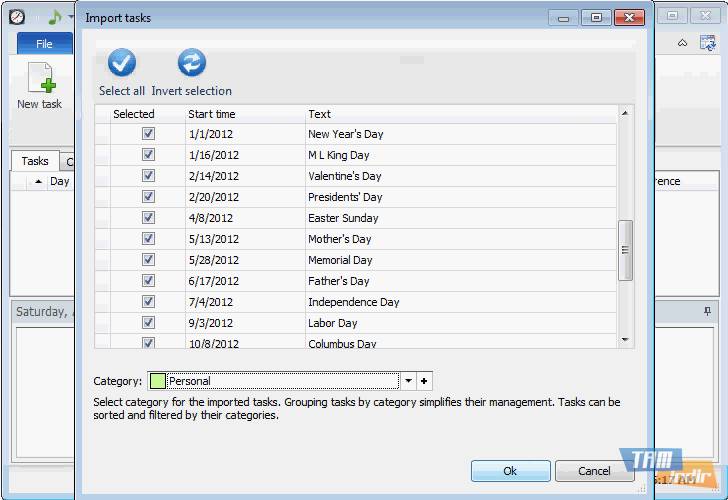This screenshot has height=500, width=728.
Task: Expand the quick access toolbar dropdown arrow
Action: pos(71,18)
